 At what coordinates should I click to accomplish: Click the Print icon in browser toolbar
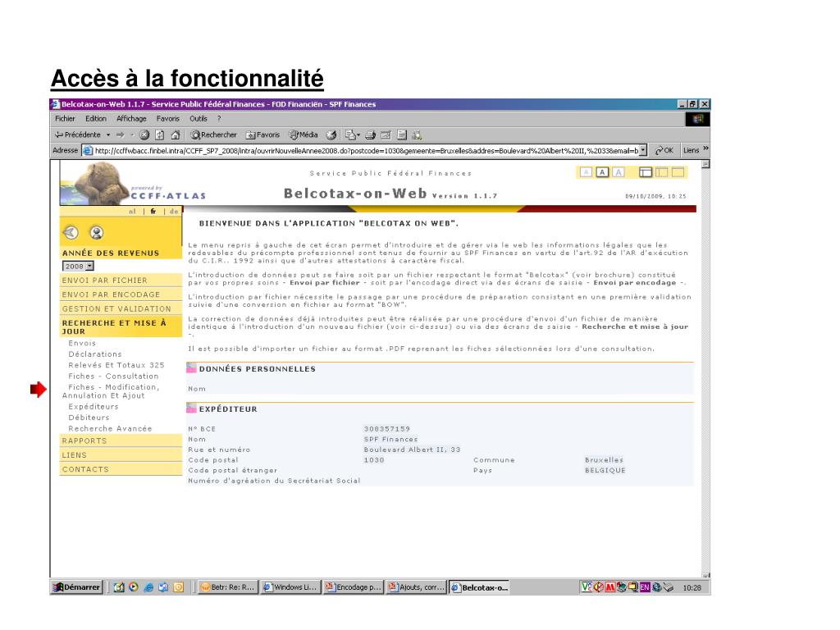pyautogui.click(x=370, y=135)
